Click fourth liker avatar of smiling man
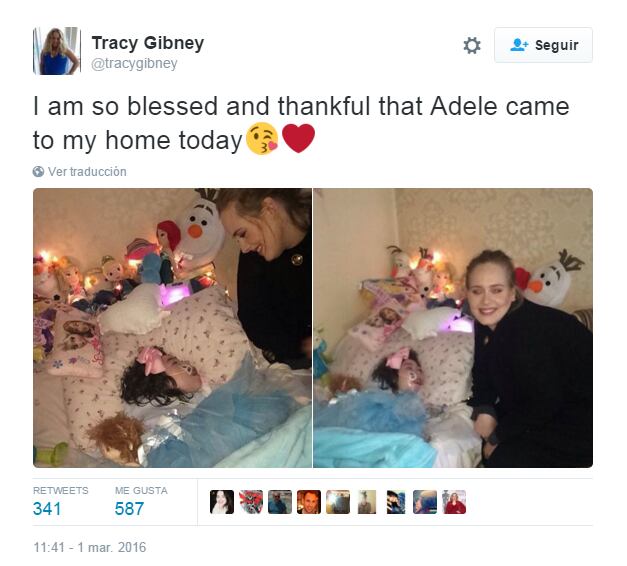 (309, 502)
